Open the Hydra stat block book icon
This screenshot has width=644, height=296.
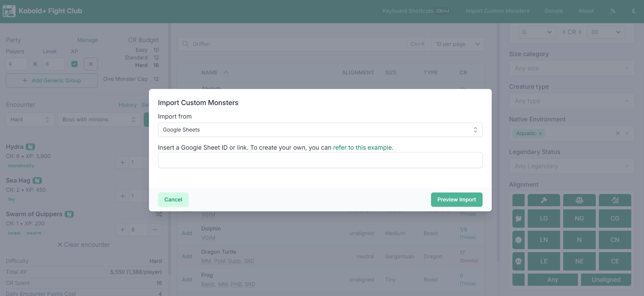tap(31, 147)
